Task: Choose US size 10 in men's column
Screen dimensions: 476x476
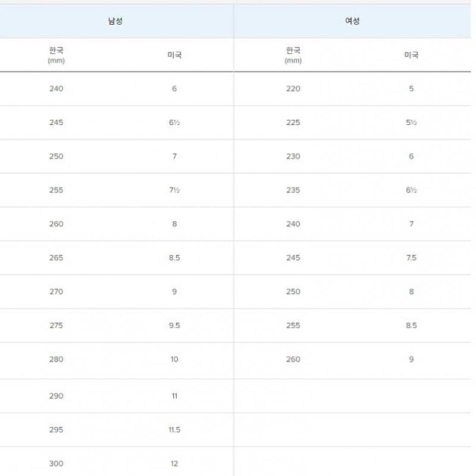Action: [174, 359]
